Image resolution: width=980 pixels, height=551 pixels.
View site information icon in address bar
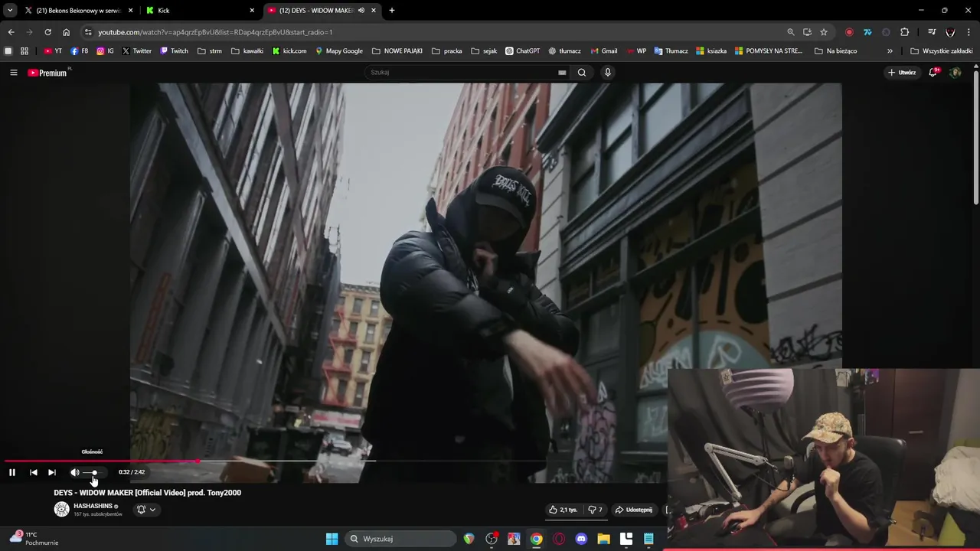88,32
